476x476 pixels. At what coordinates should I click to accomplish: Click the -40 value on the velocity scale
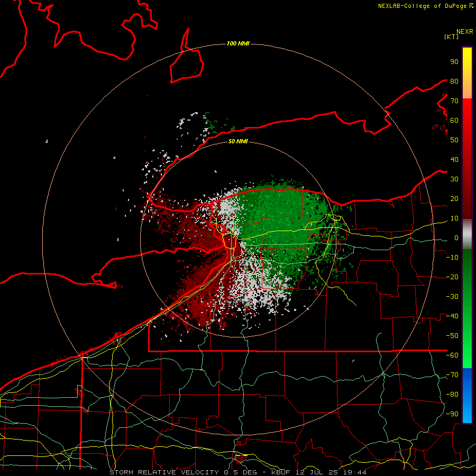click(452, 316)
